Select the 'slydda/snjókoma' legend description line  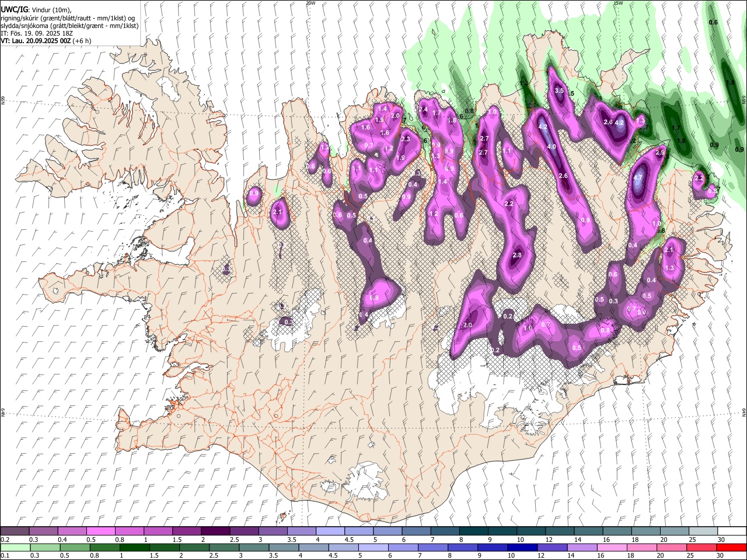coord(69,26)
